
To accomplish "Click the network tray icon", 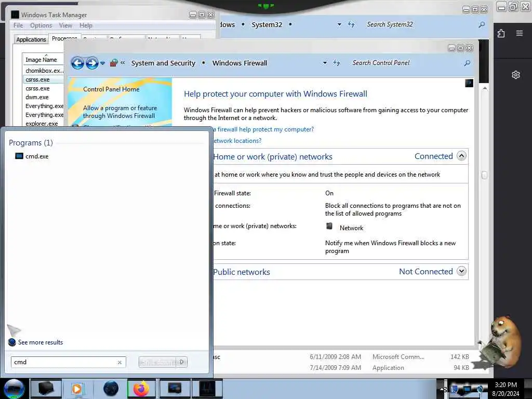I will (467, 389).
